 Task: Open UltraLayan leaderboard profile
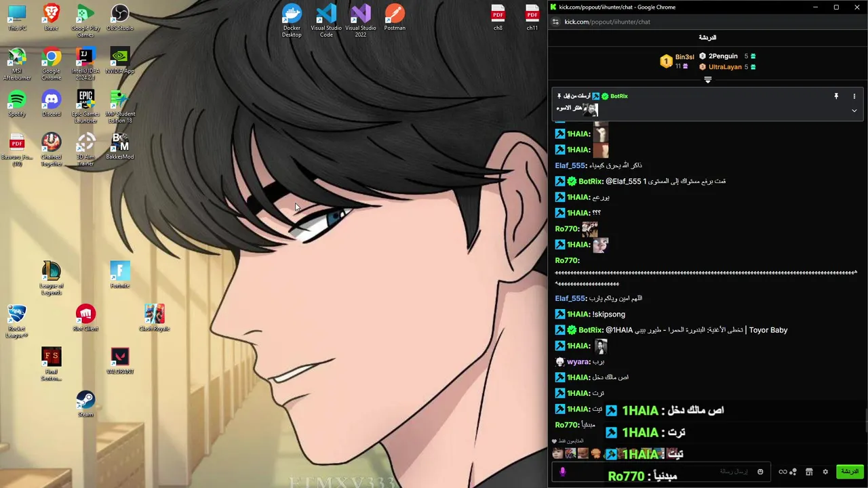pyautogui.click(x=725, y=67)
